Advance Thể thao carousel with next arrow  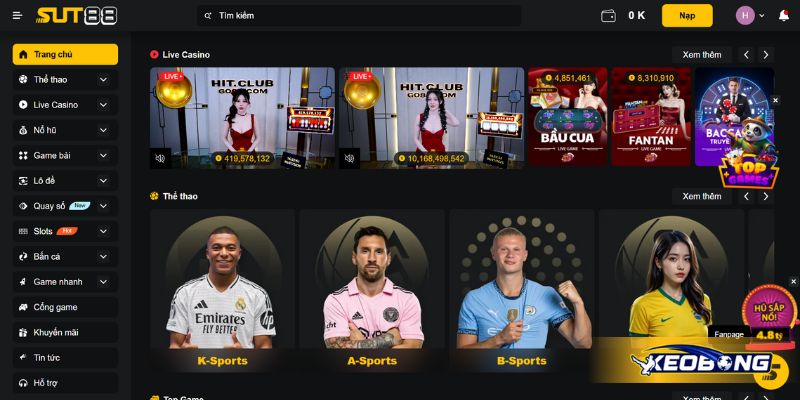765,196
